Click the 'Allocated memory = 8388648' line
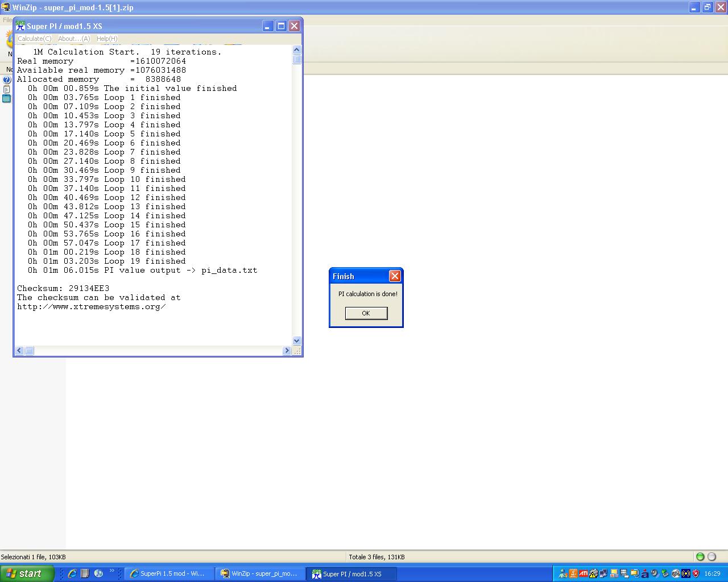The height and width of the screenshot is (582, 728). click(99, 79)
